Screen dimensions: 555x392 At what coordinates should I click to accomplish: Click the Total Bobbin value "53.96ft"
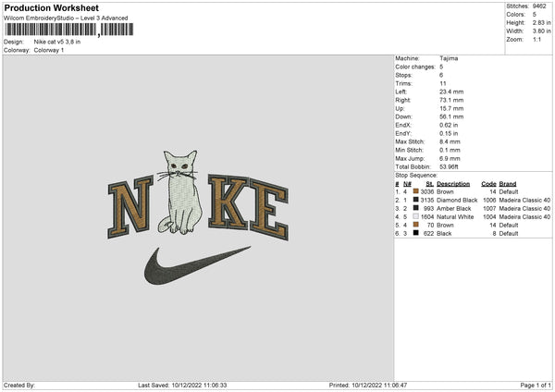point(450,166)
